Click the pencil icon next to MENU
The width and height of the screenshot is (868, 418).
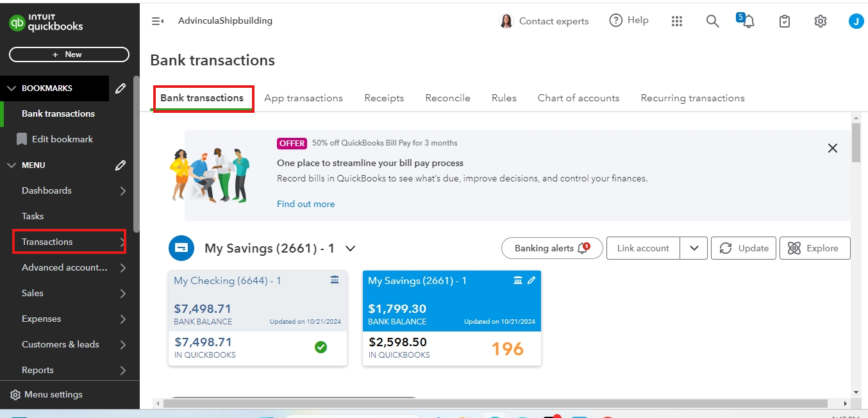[121, 165]
